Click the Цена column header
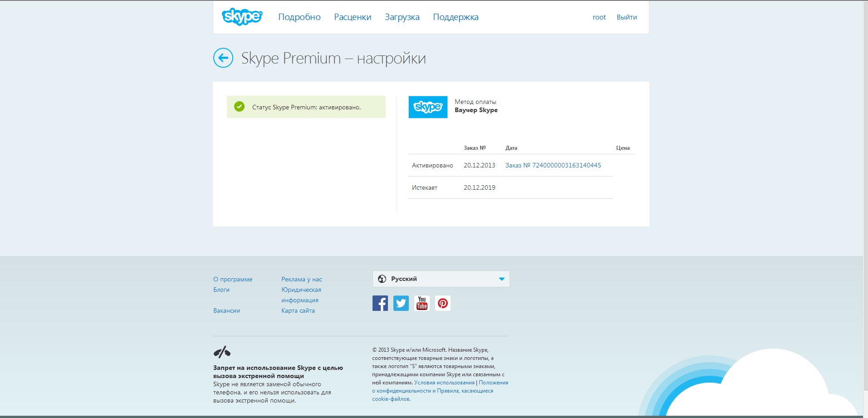 [623, 148]
